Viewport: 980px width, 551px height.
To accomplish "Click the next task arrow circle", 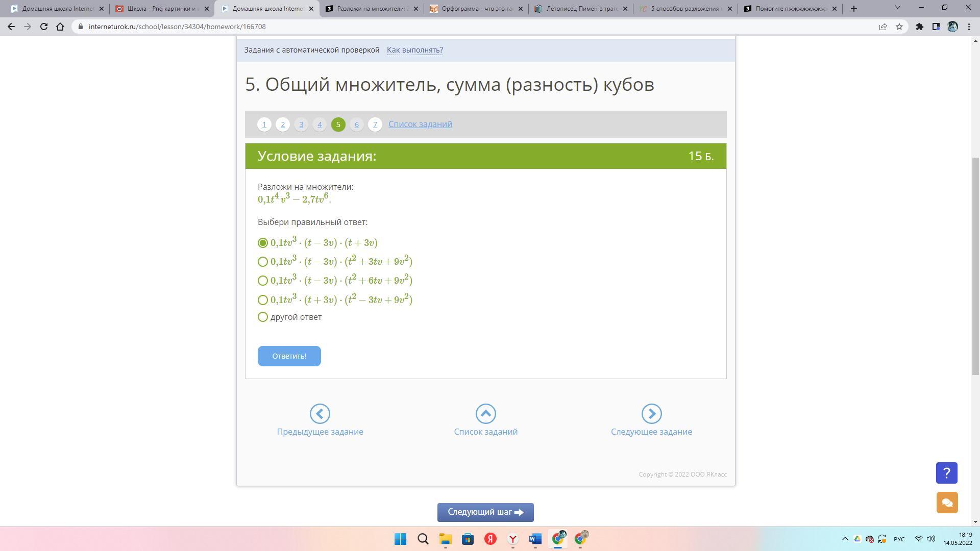I will [x=651, y=414].
